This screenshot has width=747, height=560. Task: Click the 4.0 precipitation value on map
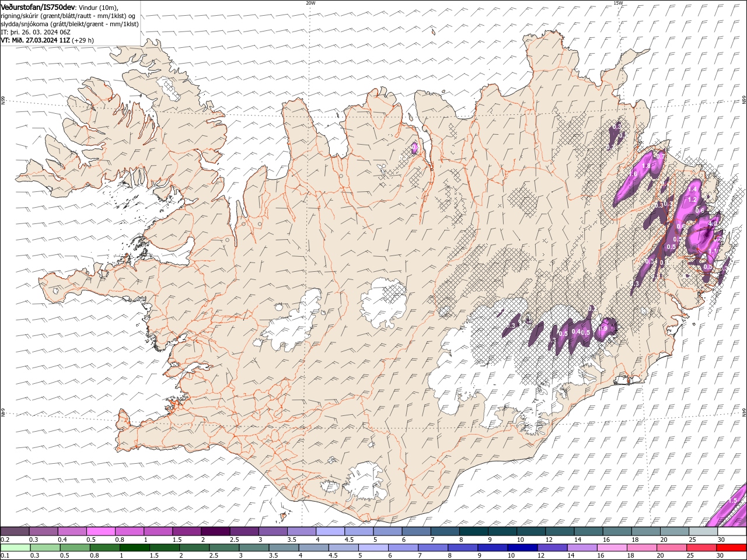point(712,223)
